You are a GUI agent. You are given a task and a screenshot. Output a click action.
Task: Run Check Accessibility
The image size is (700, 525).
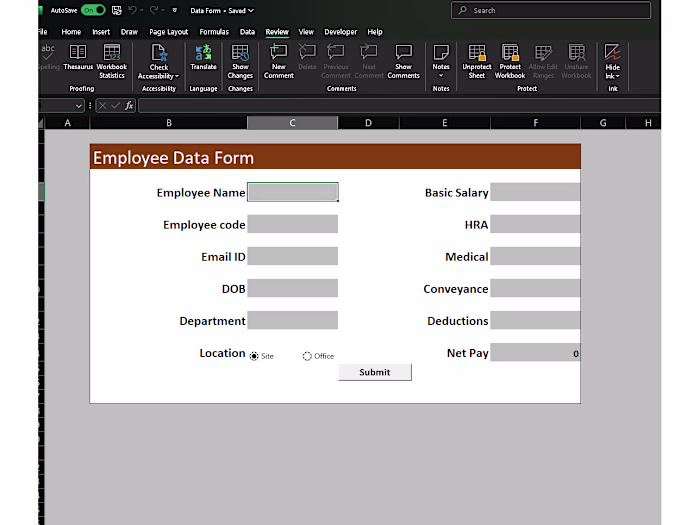(x=158, y=62)
